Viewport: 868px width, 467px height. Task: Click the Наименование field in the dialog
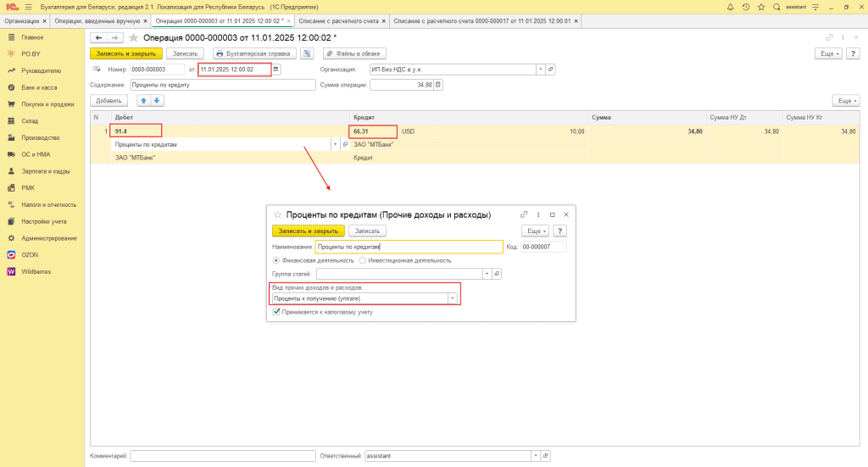(x=409, y=247)
